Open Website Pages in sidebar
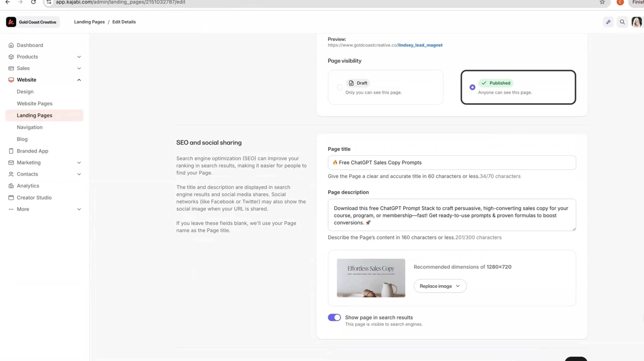This screenshot has height=361, width=644. [35, 103]
